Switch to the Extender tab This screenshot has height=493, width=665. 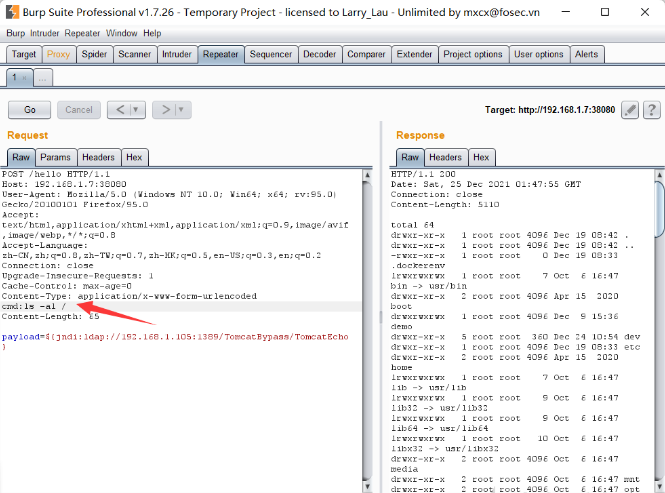tap(414, 54)
